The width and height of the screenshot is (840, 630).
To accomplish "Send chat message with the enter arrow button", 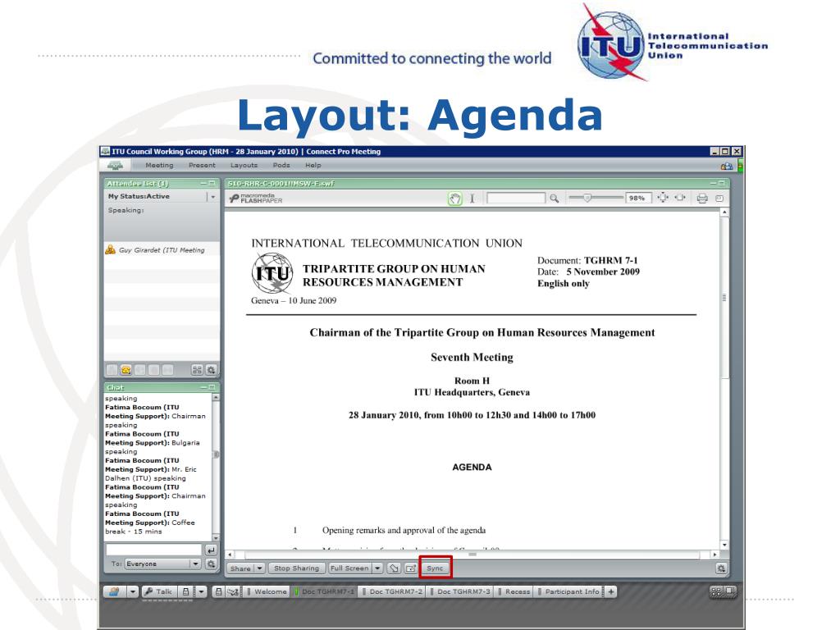I will pos(211,550).
